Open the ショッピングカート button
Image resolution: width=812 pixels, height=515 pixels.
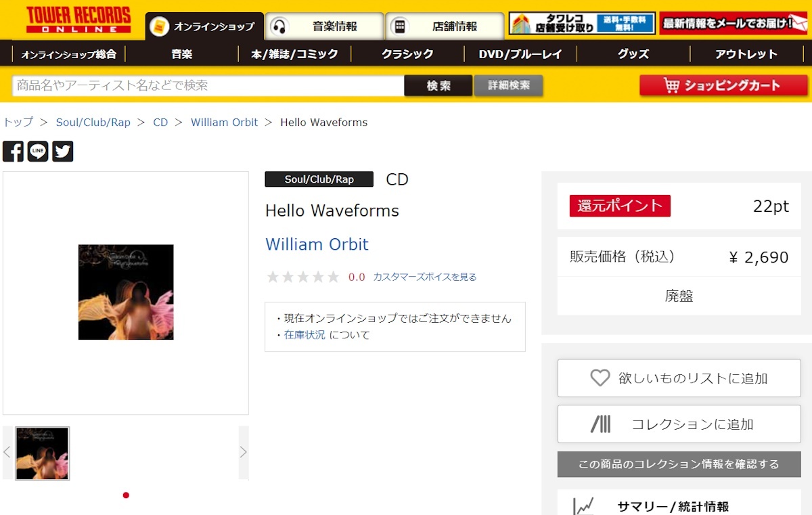(723, 85)
